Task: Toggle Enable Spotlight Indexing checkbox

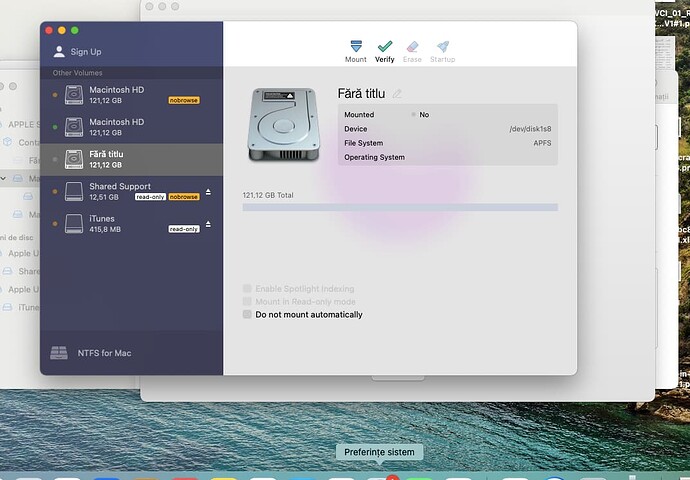Action: tap(248, 289)
